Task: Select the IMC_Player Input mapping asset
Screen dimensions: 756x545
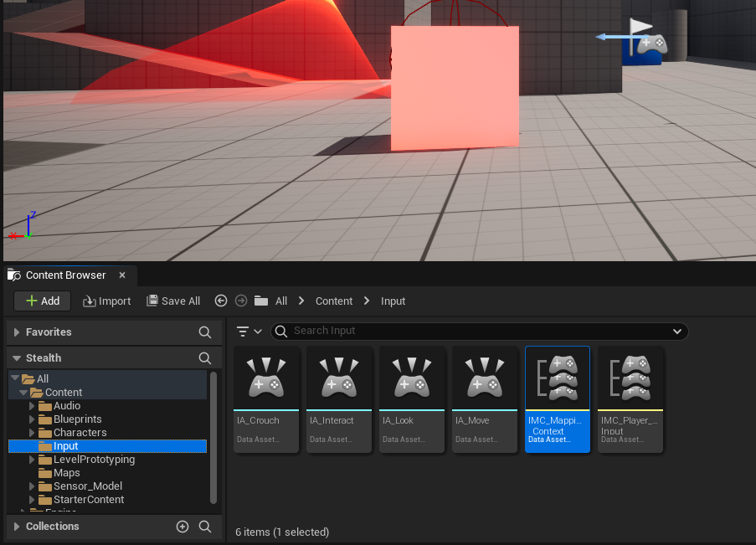Action: 630,399
